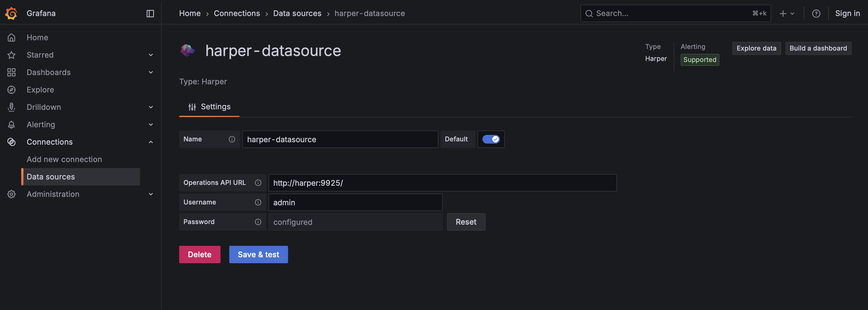The height and width of the screenshot is (310, 868).
Task: Click the harper-datasource breadcrumb text
Action: point(370,14)
